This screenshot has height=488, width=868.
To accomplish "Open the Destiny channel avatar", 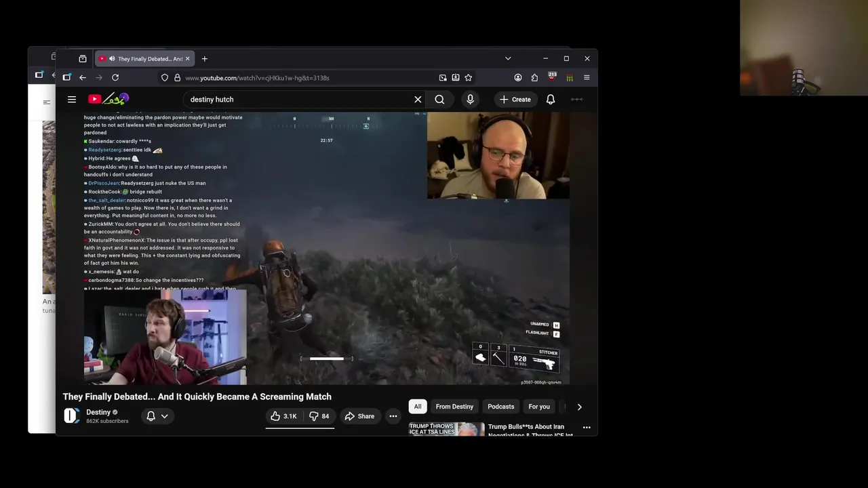I will pyautogui.click(x=72, y=415).
